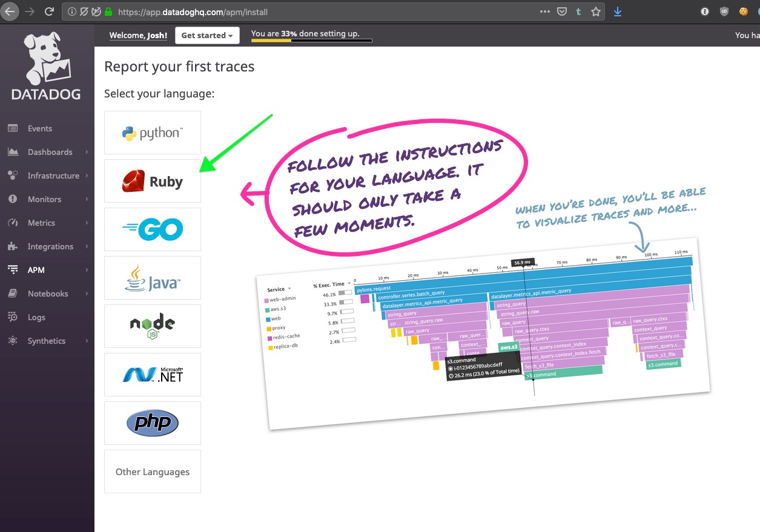Click the Datadog dog logo
This screenshot has width=760, height=532.
point(47,58)
